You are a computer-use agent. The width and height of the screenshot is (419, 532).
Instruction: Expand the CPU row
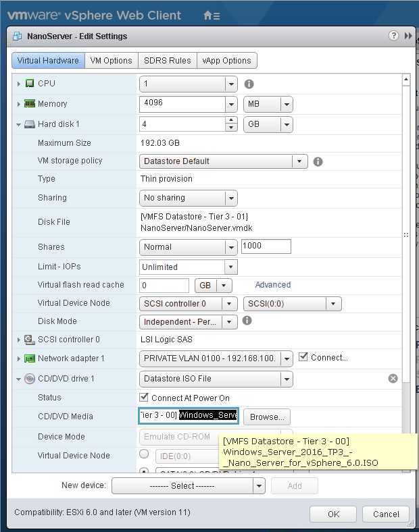point(19,84)
